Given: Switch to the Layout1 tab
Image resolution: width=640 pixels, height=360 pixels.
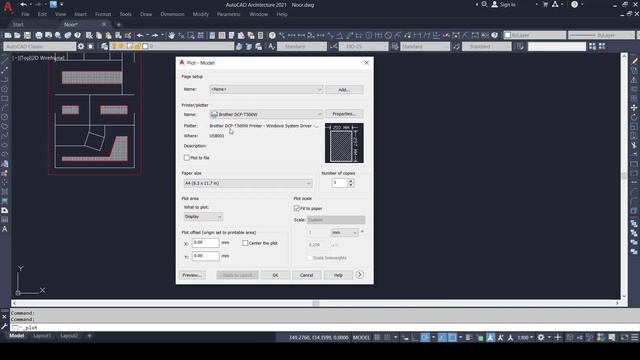Looking at the screenshot, I should coord(42,336).
